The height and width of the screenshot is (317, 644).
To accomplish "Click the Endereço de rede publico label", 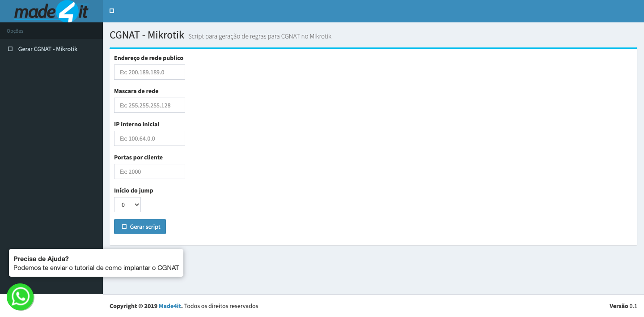I will pos(148,58).
